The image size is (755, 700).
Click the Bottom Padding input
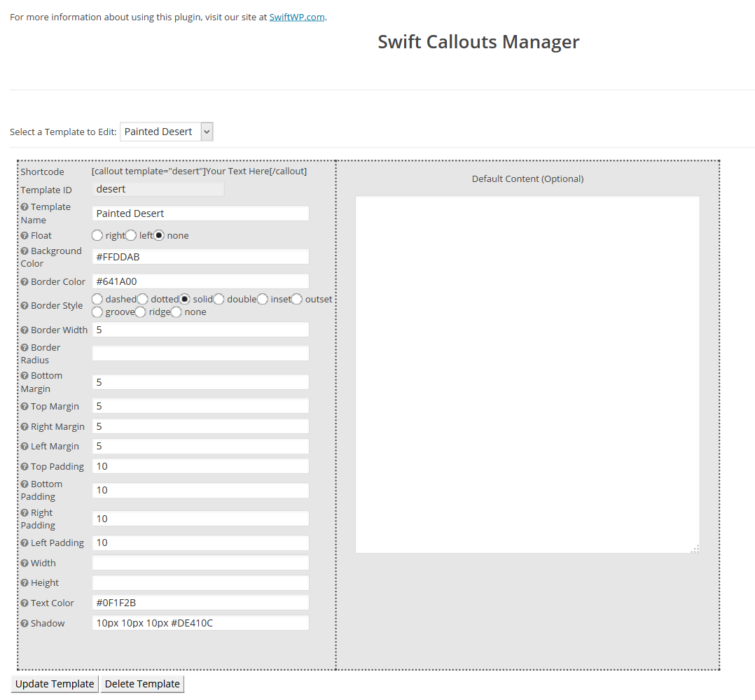[x=200, y=490]
